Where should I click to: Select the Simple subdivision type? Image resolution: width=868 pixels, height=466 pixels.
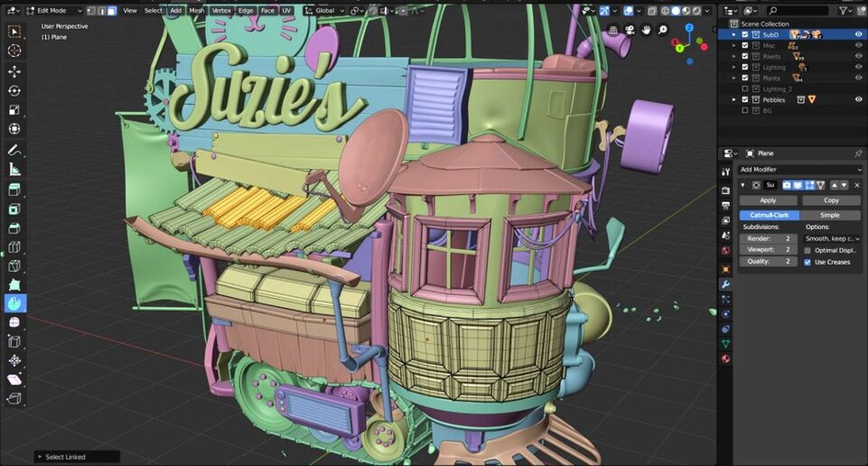(829, 215)
